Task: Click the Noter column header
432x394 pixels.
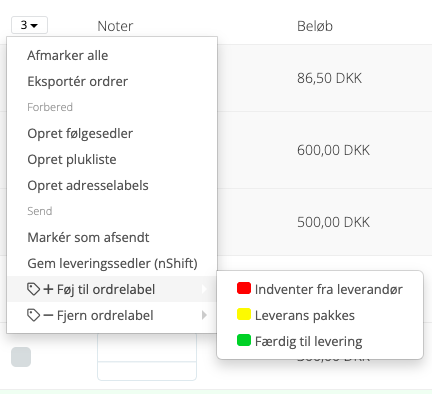Action: 115,26
